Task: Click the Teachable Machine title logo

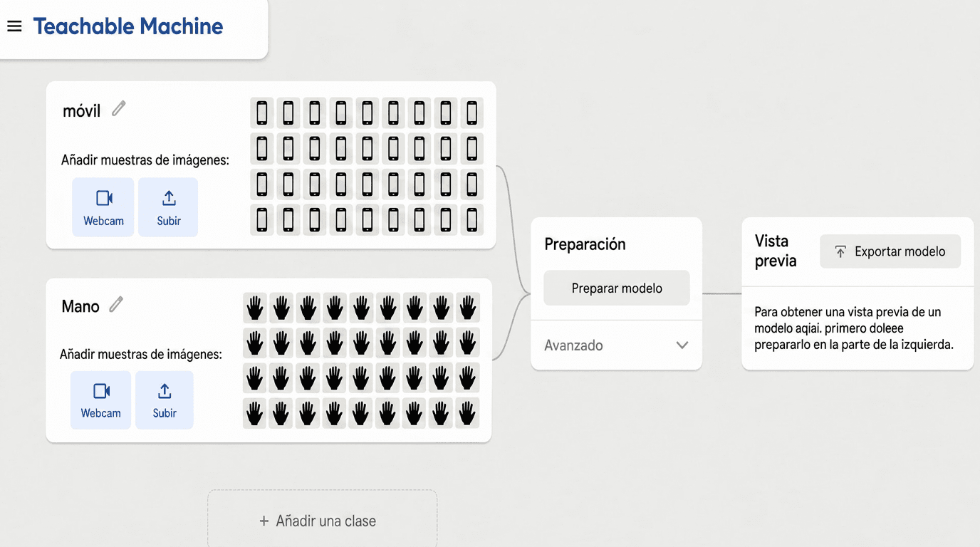Action: coord(128,26)
